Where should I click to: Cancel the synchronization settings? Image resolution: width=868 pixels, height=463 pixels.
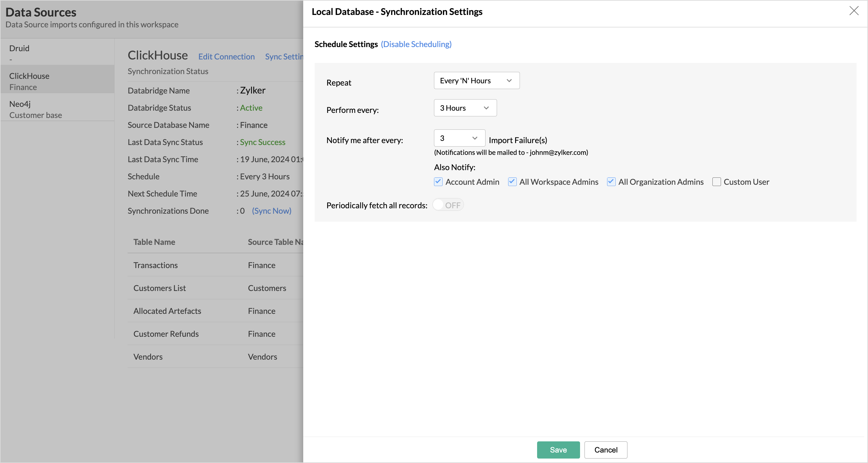click(x=605, y=450)
